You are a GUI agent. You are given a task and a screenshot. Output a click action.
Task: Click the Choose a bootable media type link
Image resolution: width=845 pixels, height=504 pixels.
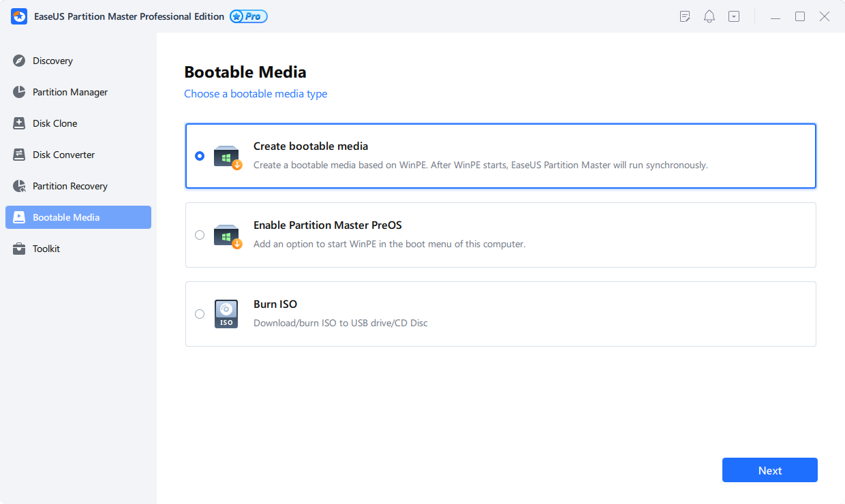pos(256,93)
